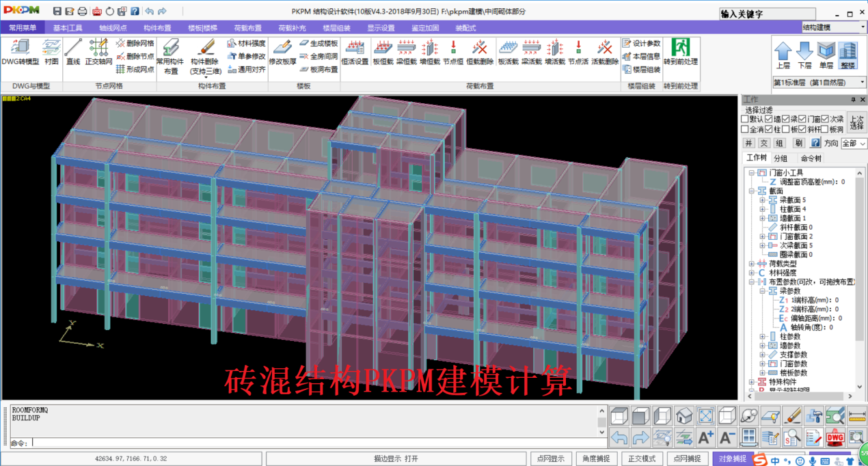Open the 构件删除 dropdown arrow
Viewport: 868px width, 466px height.
[205, 77]
